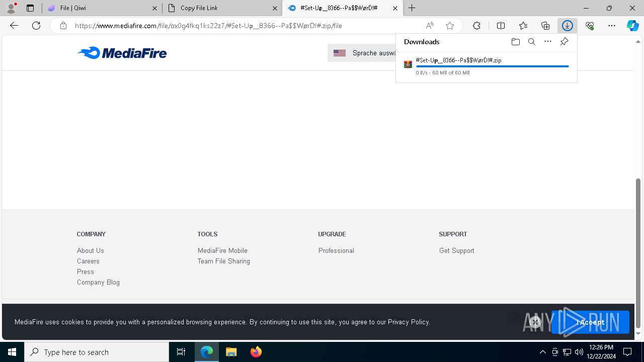Open Task View on the taskbar
644x362 pixels.
point(181,352)
